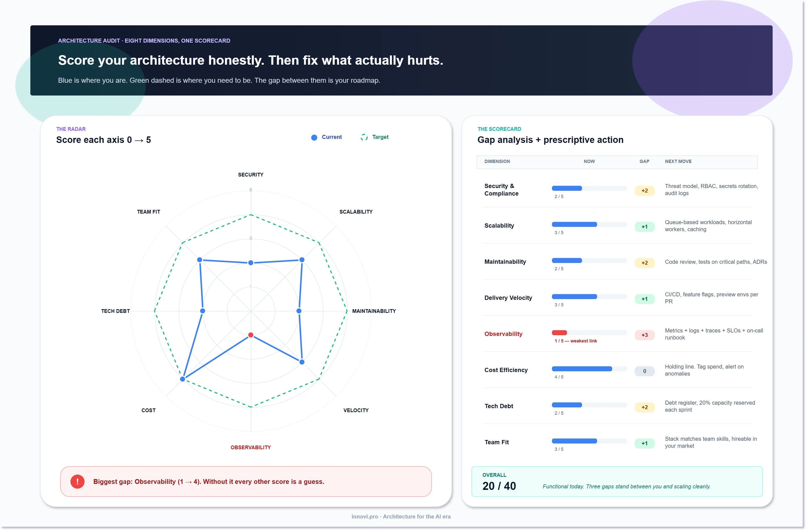Click the +2 badge for Security & Compliance
The image size is (808, 532).
tap(644, 191)
